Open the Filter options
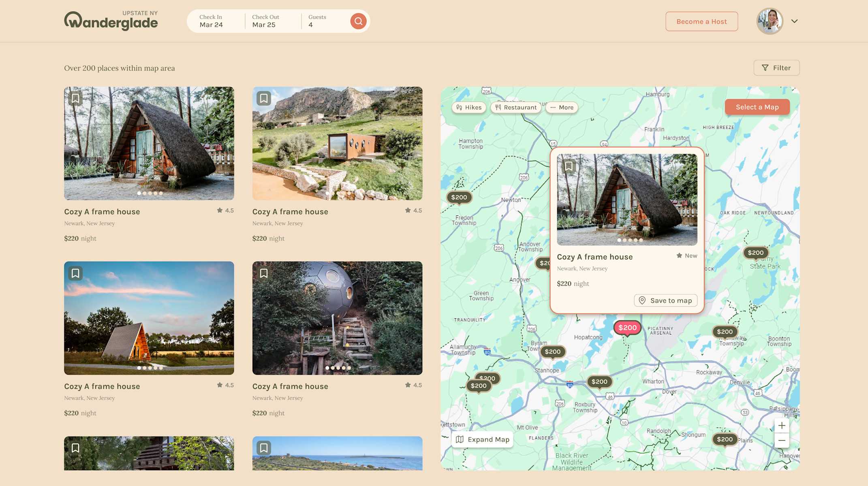Viewport: 868px width, 486px height. coord(776,68)
